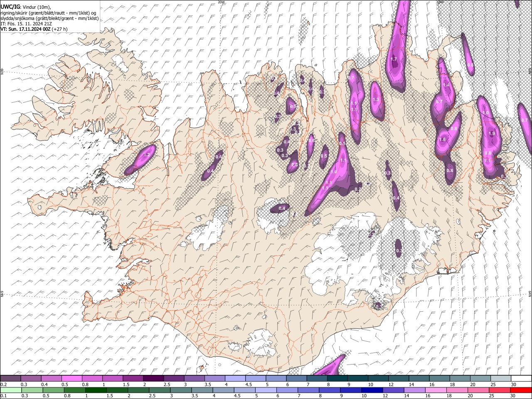The height and width of the screenshot is (399, 532).
Task: Click the '1.9' precipitation value in the east
Action: coord(492,134)
